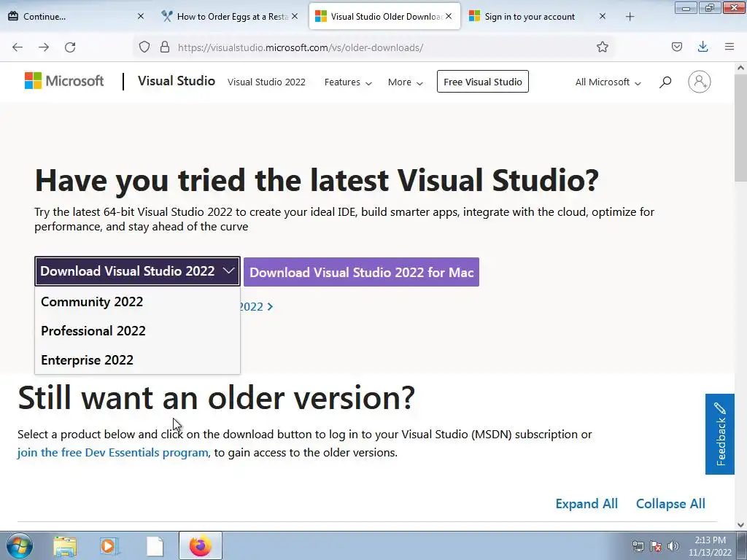This screenshot has height=560, width=747.
Task: Switch to How to Order Eggs tab
Action: tap(228, 16)
